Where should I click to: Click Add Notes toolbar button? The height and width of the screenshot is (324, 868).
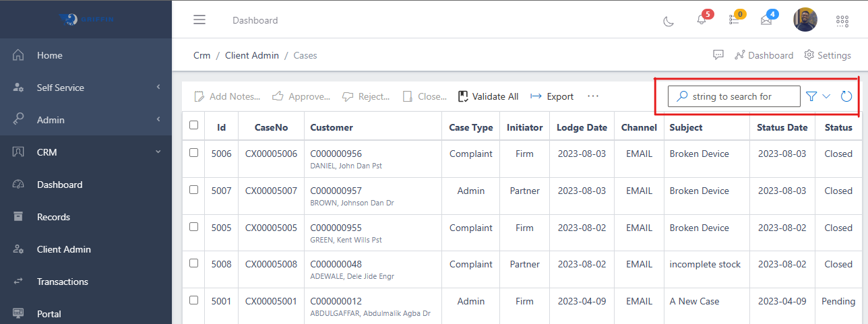point(227,96)
